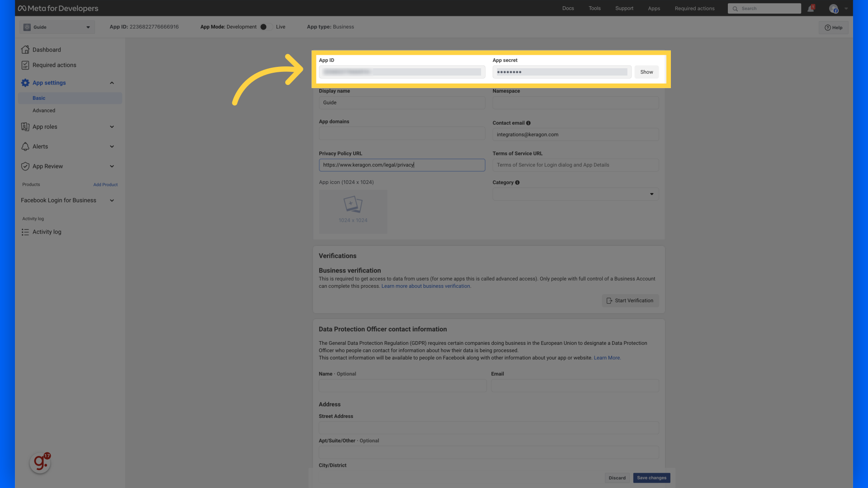Click the Data Protection Officer Name field
The width and height of the screenshot is (868, 488).
pos(402,386)
